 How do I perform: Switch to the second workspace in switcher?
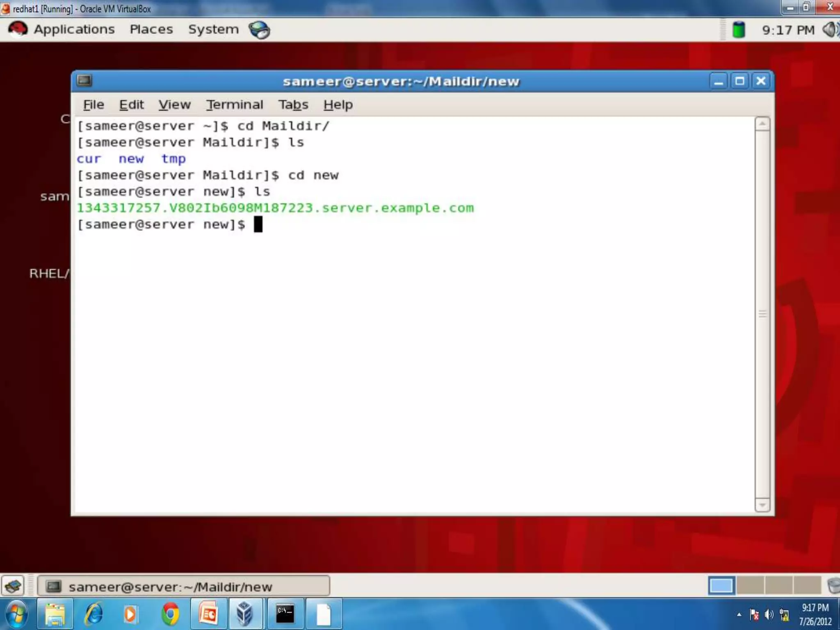750,586
